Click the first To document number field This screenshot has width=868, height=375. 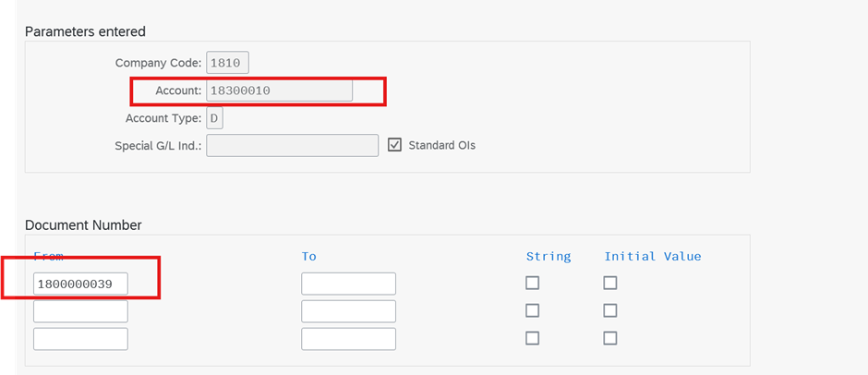pos(349,284)
